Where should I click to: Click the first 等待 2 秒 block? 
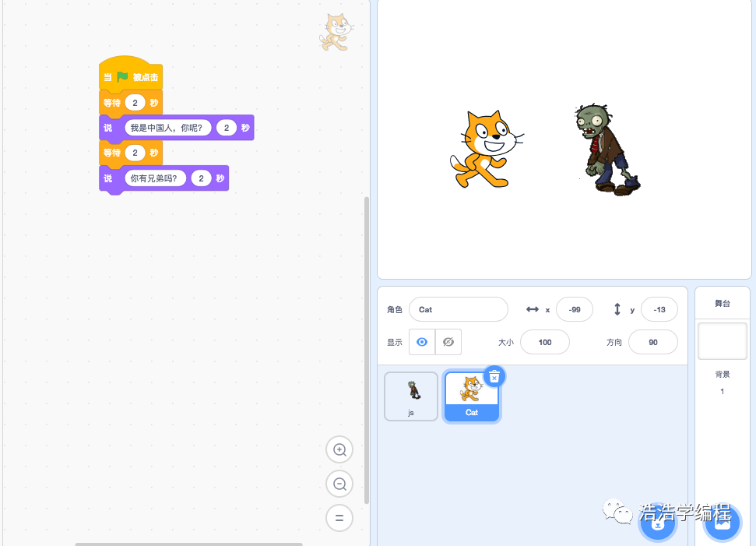point(131,103)
